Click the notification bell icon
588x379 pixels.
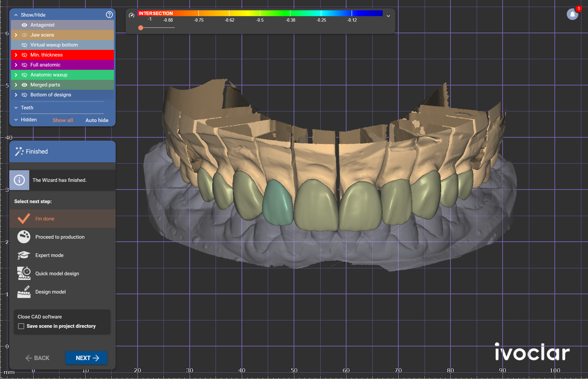tap(572, 14)
